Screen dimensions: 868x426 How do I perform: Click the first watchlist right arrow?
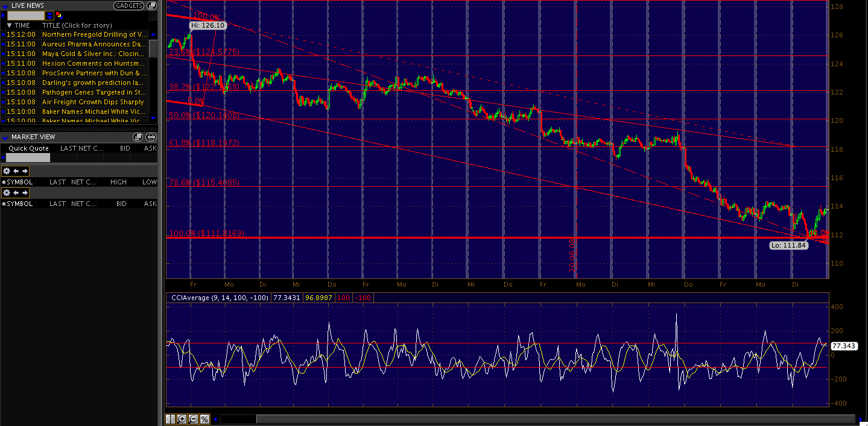pyautogui.click(x=25, y=171)
